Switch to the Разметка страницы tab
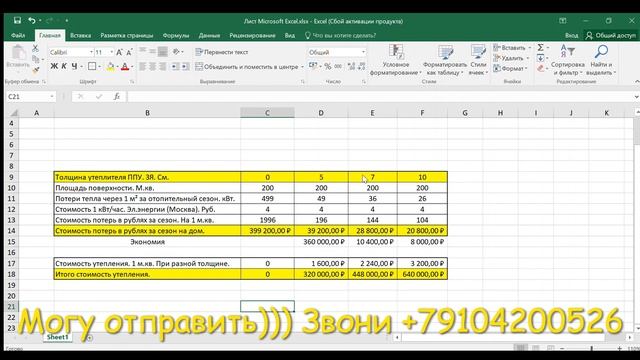This screenshot has height=360, width=640. tap(127, 36)
